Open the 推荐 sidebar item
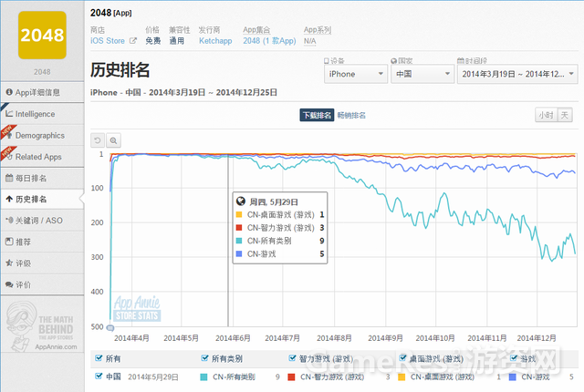The image size is (584, 392). click(42, 242)
